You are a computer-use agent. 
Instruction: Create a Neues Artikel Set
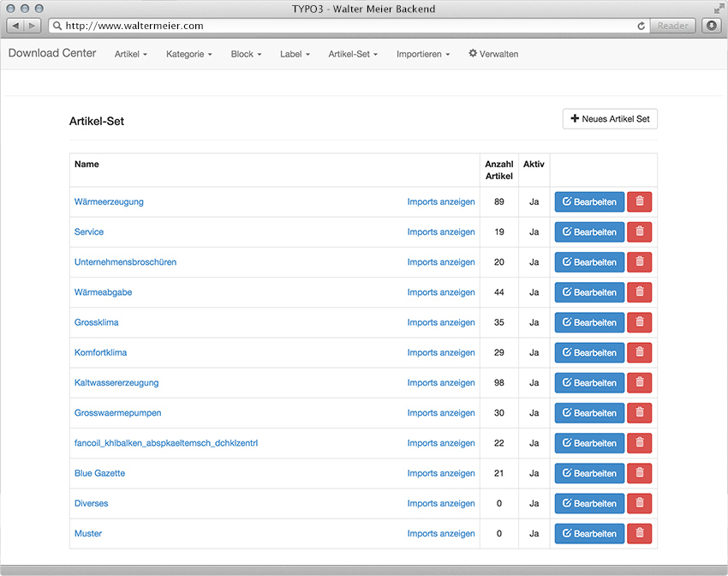click(610, 119)
